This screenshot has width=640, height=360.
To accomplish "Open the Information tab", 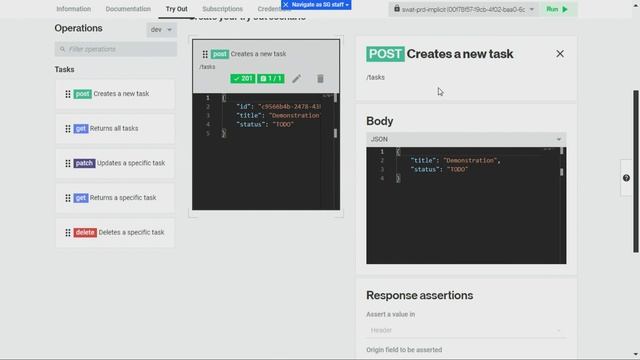I will tap(73, 9).
